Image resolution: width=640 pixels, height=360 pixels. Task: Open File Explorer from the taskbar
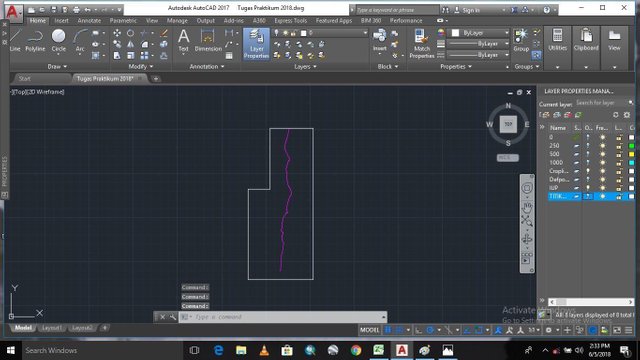[x=241, y=350]
